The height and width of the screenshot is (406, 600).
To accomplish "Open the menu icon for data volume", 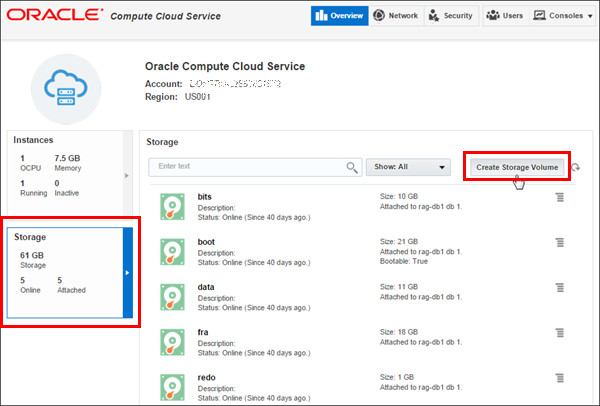I will (560, 287).
